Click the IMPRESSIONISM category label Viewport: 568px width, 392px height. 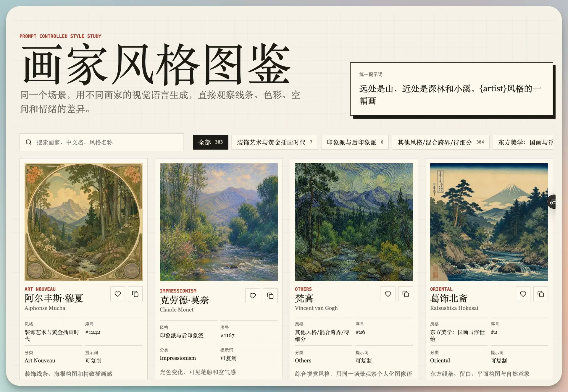pyautogui.click(x=178, y=291)
